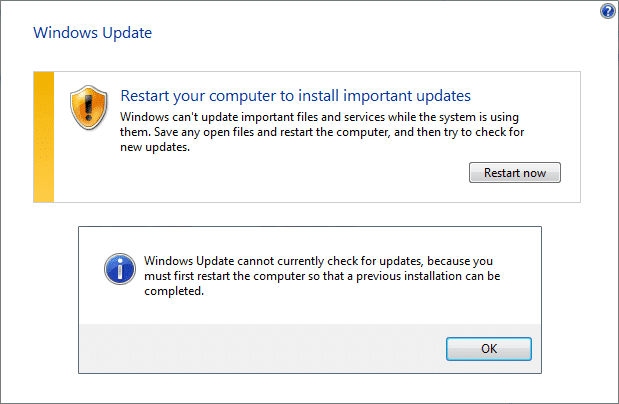The image size is (619, 404).
Task: Click the blue information circle icon
Action: (x=118, y=268)
